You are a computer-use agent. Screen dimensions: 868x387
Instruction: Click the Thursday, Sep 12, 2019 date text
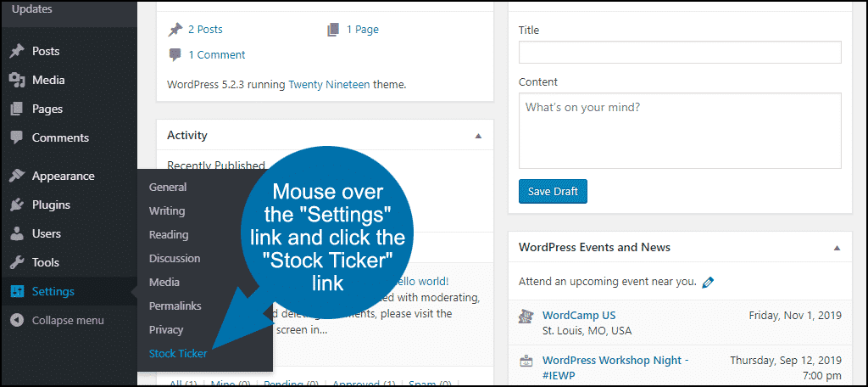pos(786,361)
